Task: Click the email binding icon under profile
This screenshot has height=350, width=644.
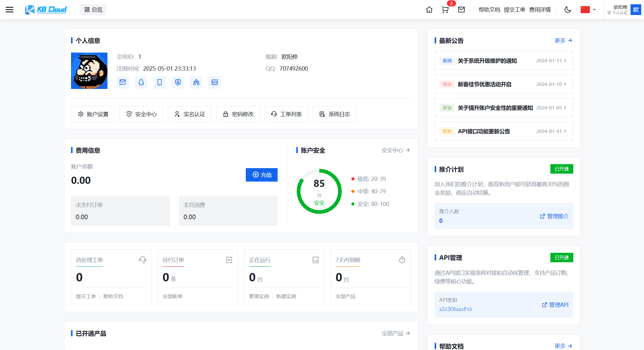Action: [123, 82]
